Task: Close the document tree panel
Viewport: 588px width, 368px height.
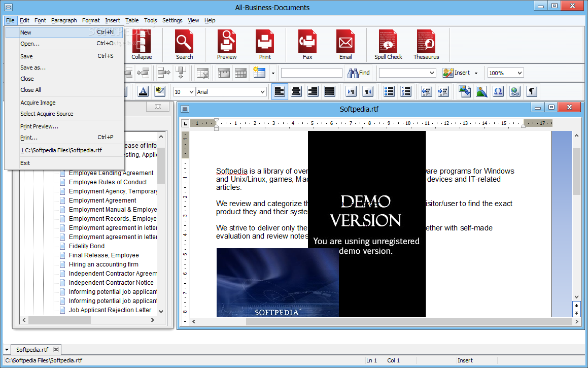Action: (158, 107)
